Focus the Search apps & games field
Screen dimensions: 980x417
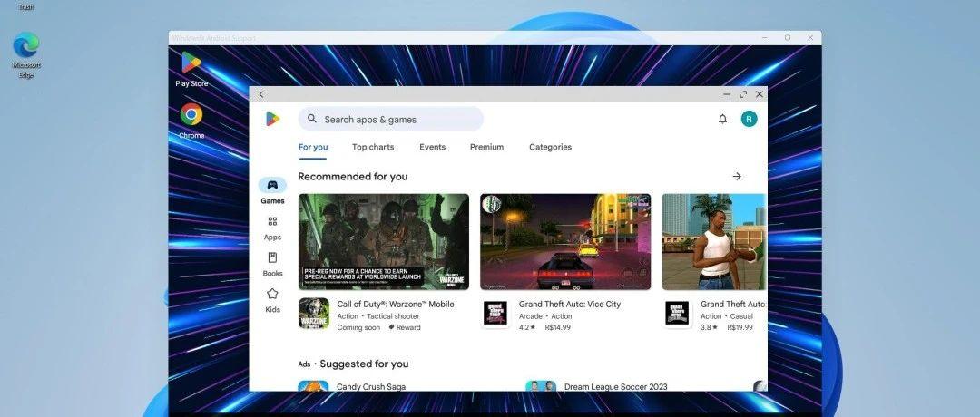click(x=390, y=119)
